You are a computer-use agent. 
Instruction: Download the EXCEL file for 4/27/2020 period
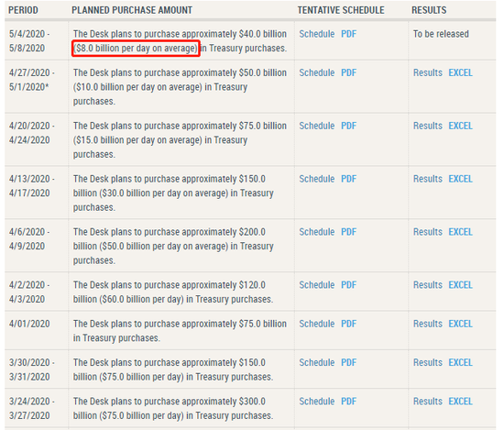[460, 73]
